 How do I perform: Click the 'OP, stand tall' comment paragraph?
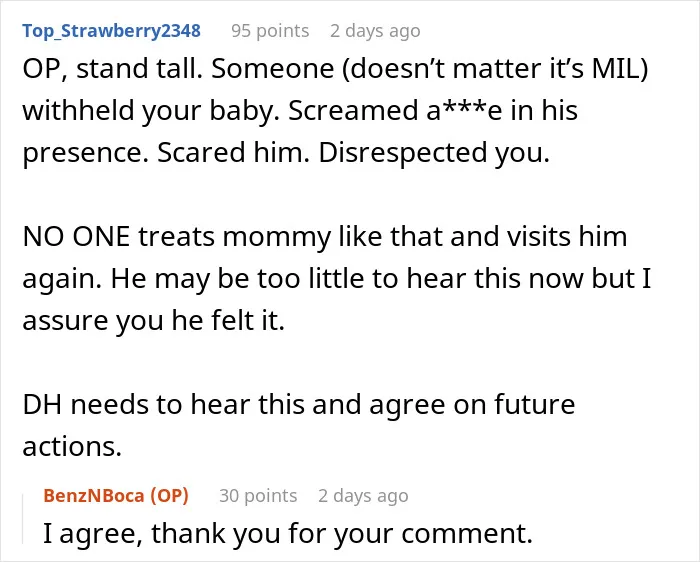coord(335,110)
